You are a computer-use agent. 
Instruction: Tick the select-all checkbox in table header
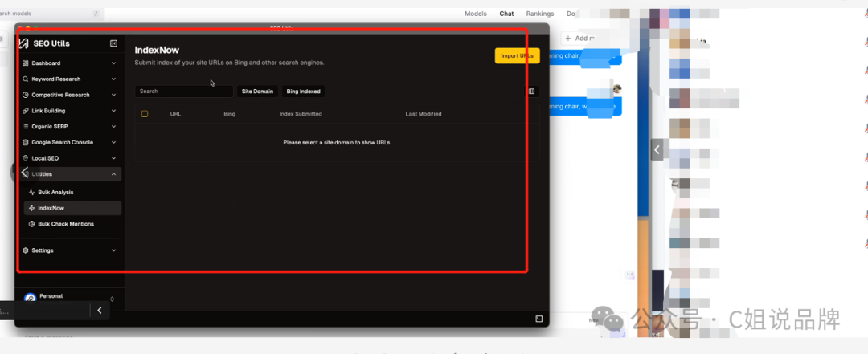point(145,114)
